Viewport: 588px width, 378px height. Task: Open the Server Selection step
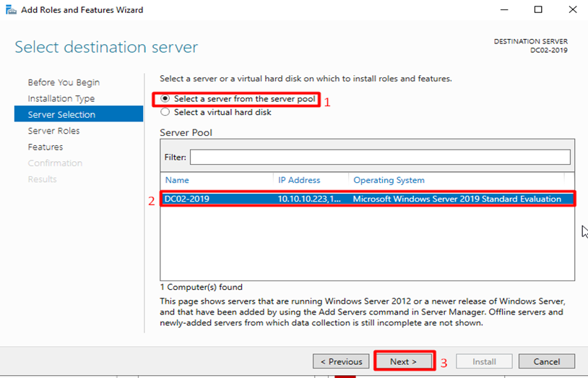[x=61, y=114]
